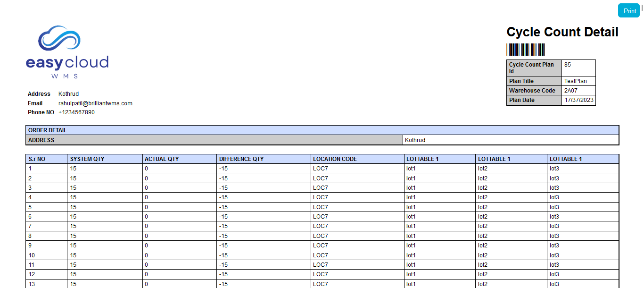
Task: Click the SYSTEM QTY column header
Action: (x=87, y=159)
